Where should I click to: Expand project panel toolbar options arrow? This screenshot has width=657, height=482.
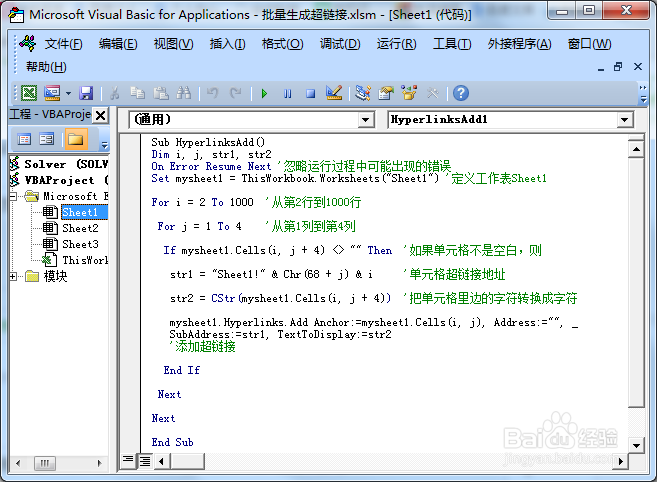pos(104,145)
